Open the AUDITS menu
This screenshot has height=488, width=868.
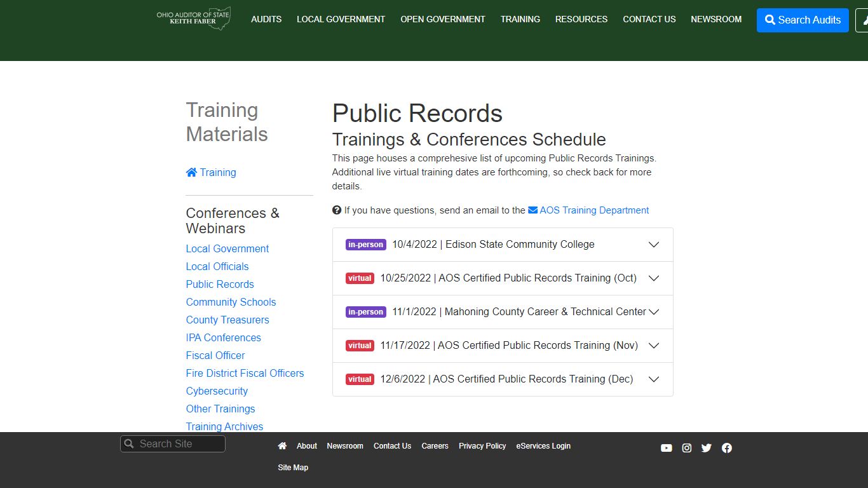tap(266, 19)
